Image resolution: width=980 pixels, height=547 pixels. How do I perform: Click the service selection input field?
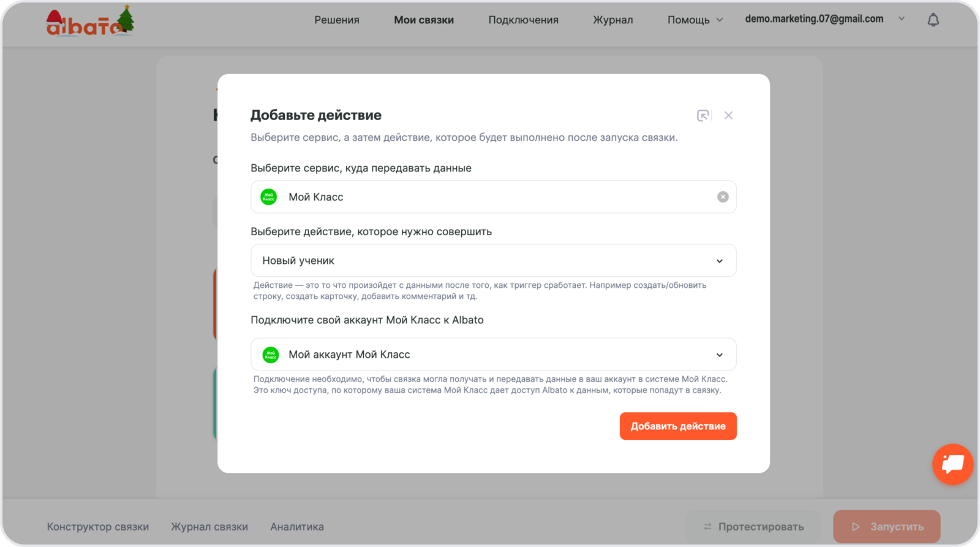pos(490,197)
